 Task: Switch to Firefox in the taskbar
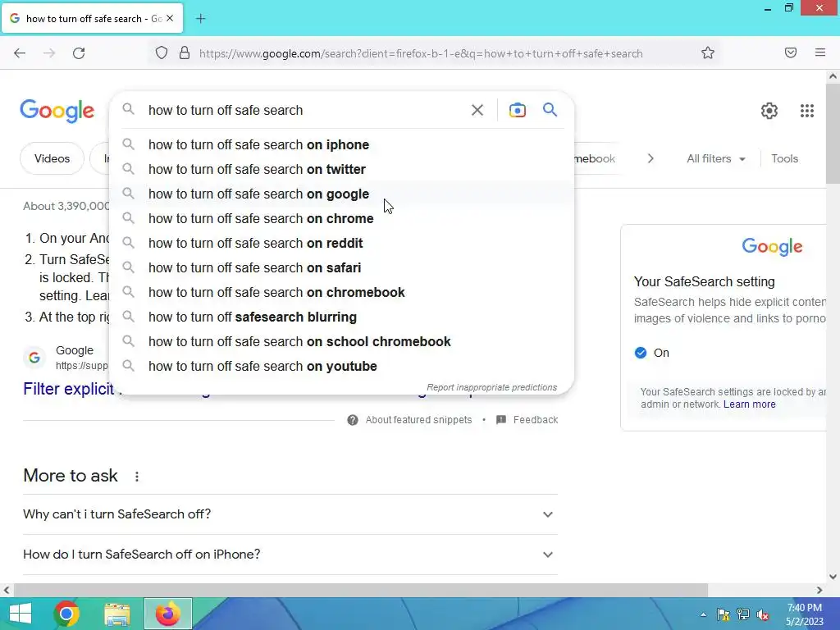[167, 614]
